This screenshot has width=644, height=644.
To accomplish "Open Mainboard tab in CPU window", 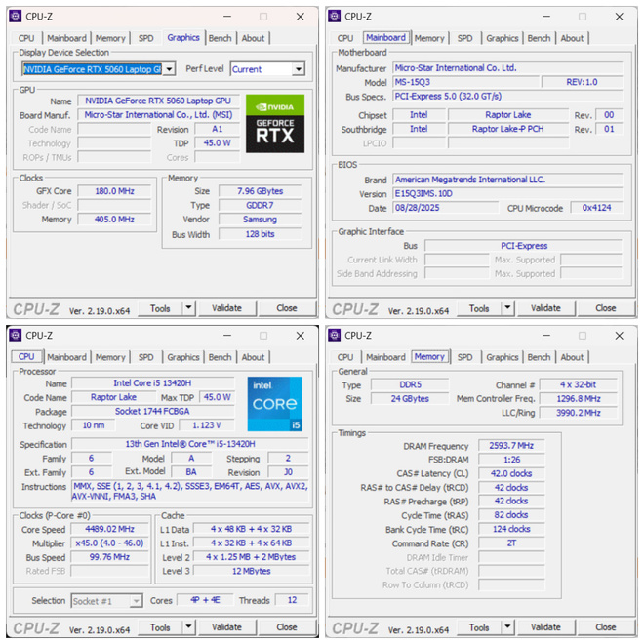I will (x=66, y=357).
